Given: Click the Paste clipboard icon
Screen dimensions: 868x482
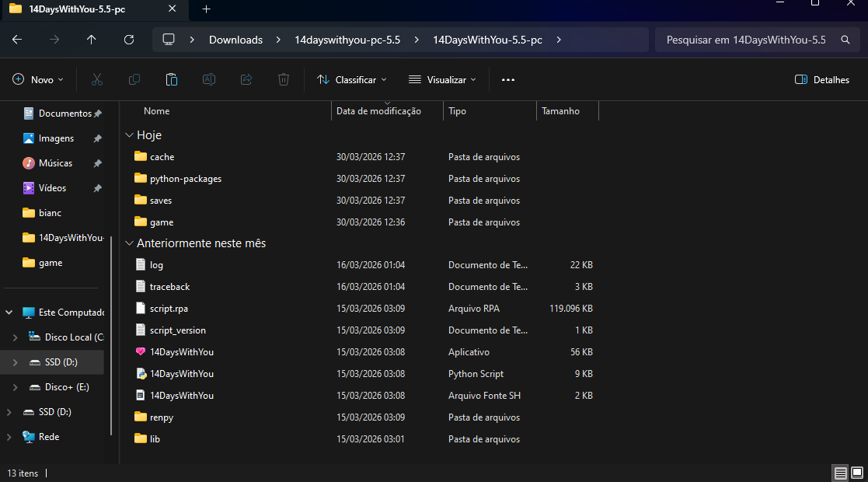Looking at the screenshot, I should click(x=172, y=79).
